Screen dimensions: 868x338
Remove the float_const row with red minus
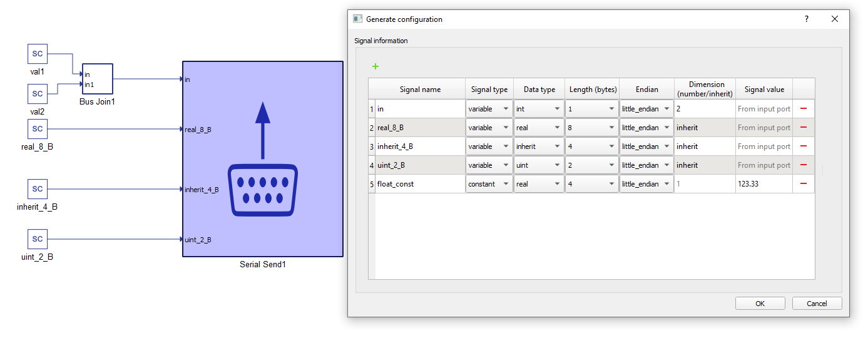pos(803,184)
